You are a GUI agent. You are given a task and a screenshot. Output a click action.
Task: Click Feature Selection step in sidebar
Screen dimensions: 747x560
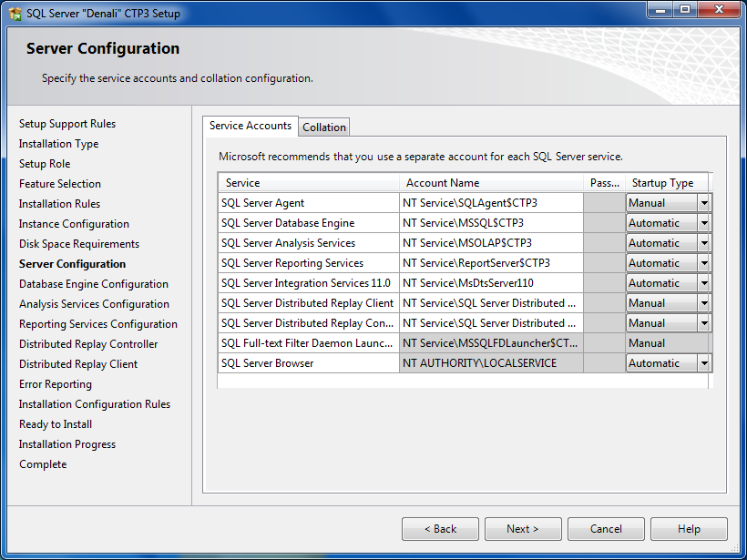pyautogui.click(x=60, y=184)
